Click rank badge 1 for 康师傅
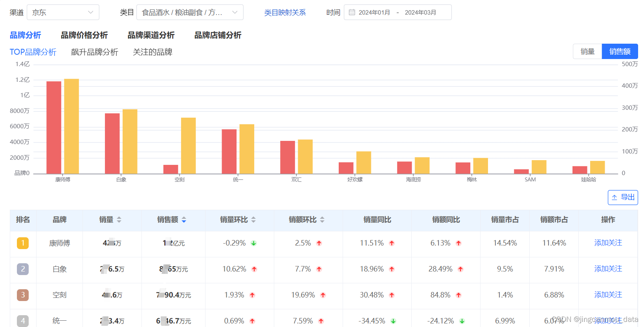The image size is (644, 327). click(23, 243)
